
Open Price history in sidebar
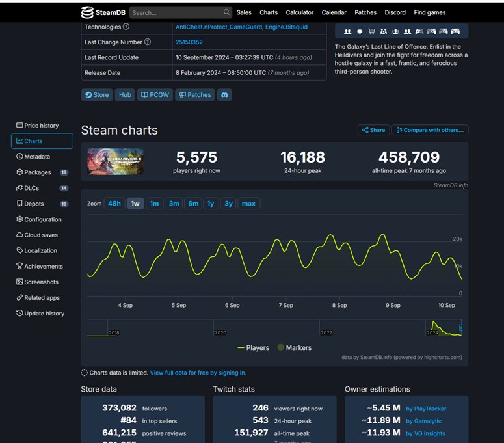(x=41, y=126)
